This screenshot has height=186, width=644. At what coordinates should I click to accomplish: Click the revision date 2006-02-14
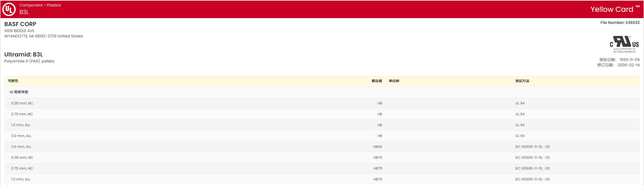[x=629, y=65]
